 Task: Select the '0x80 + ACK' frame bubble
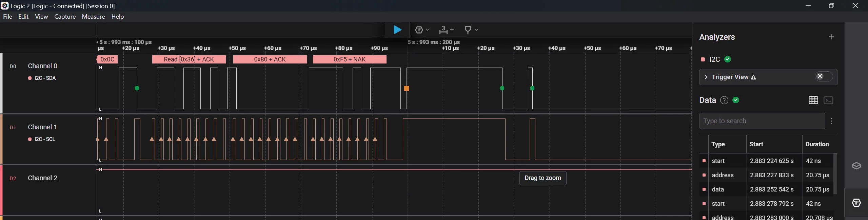coord(270,59)
